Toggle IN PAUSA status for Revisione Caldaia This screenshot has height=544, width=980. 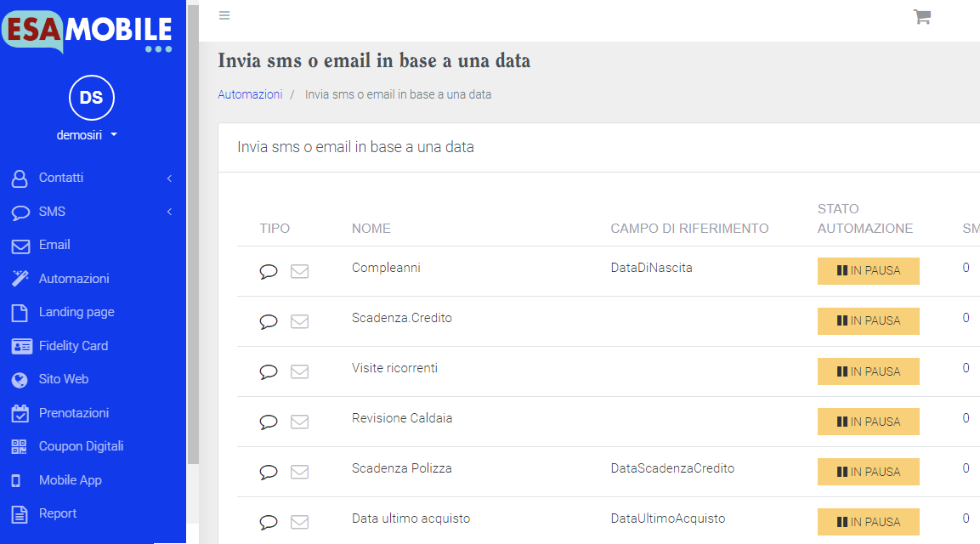click(x=868, y=422)
